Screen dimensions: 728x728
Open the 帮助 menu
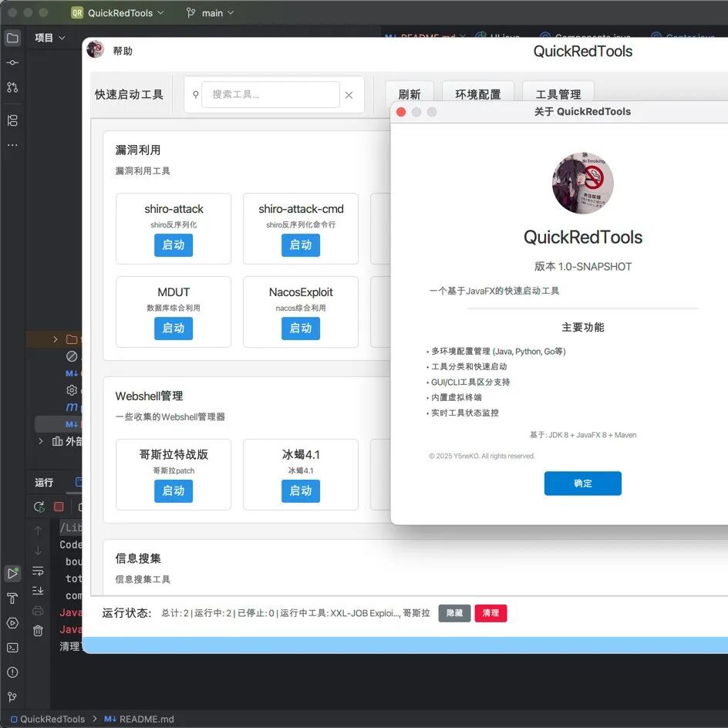pyautogui.click(x=123, y=51)
